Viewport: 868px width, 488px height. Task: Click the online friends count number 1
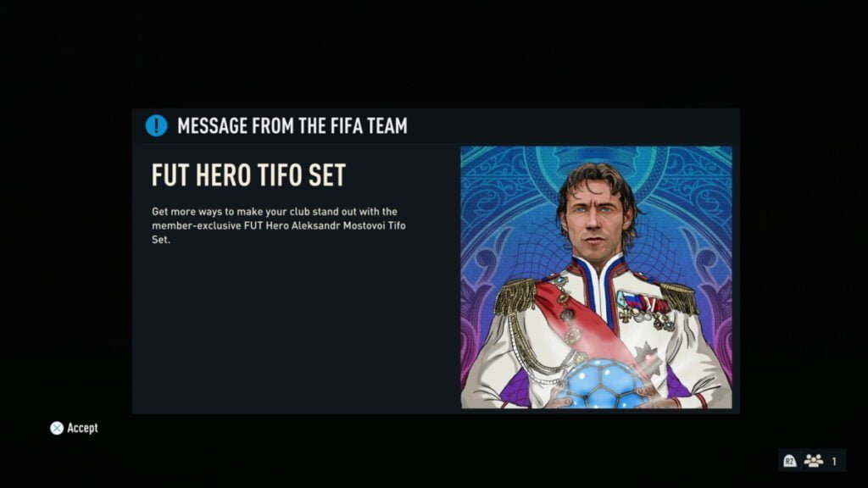[834, 461]
